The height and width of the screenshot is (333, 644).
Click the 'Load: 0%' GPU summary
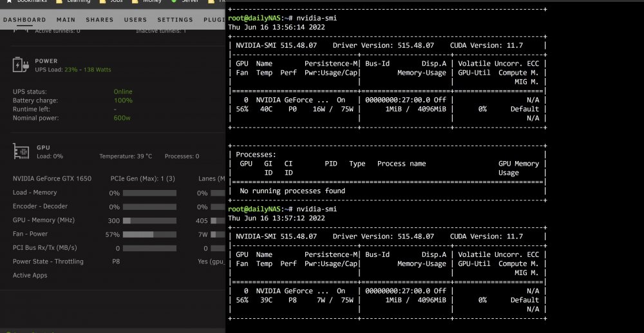[x=50, y=157]
